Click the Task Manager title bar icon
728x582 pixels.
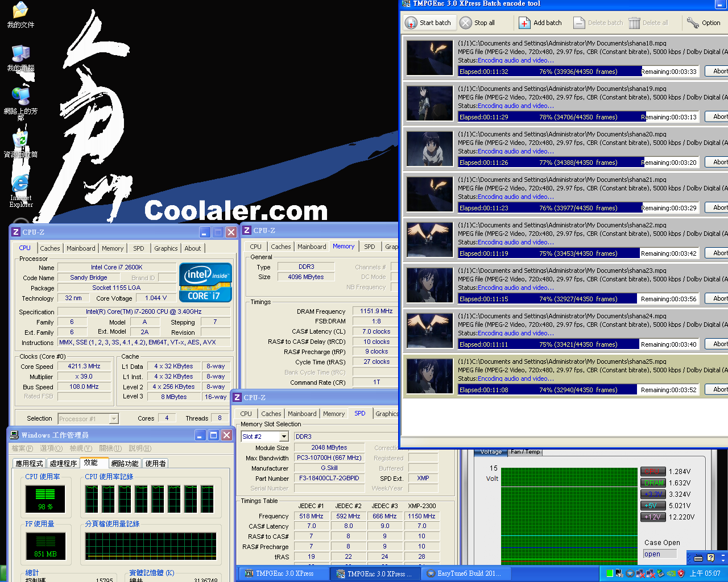(x=15, y=435)
